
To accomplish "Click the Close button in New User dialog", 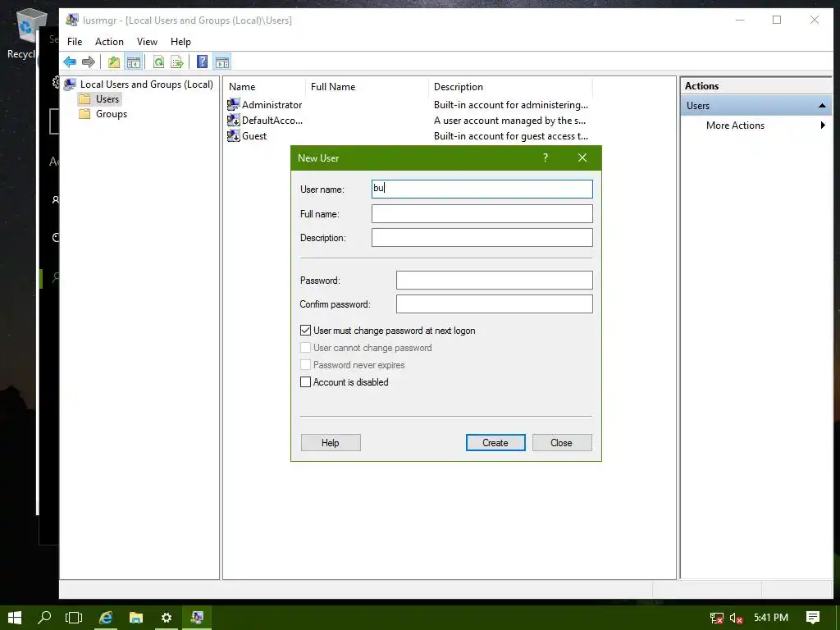I will pyautogui.click(x=561, y=442).
